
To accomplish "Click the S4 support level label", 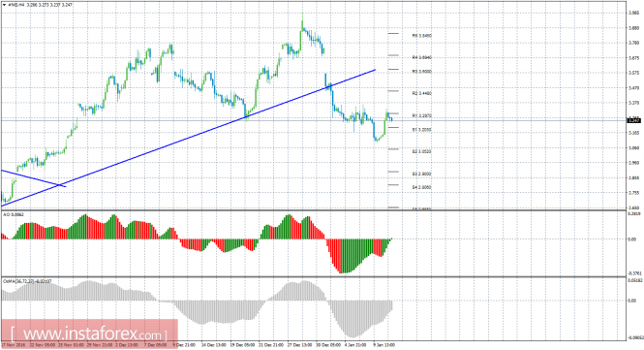I will [422, 187].
